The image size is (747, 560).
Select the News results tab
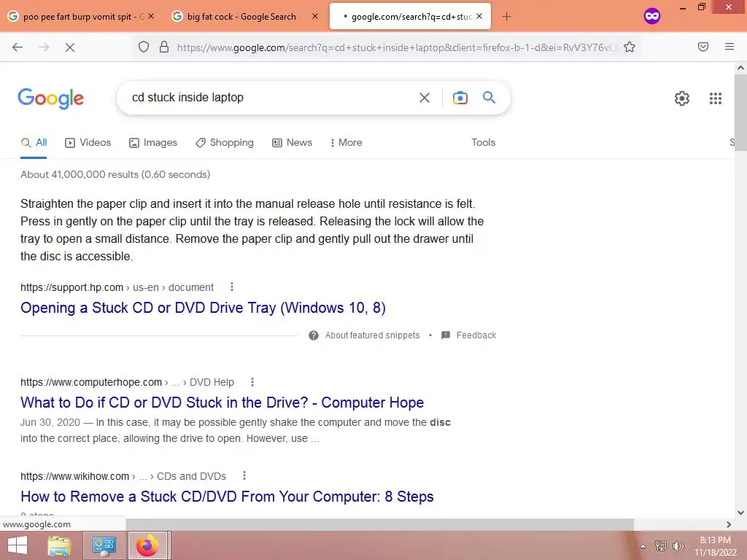point(292,142)
